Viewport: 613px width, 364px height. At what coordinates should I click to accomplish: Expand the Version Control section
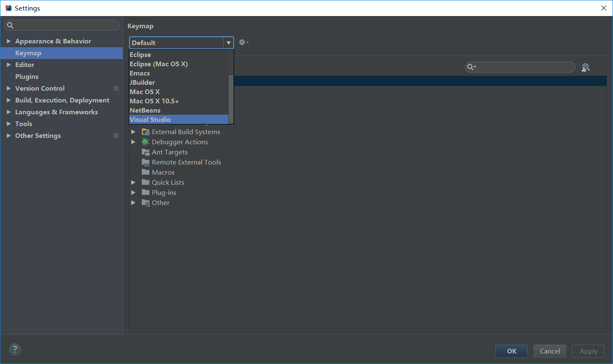coord(8,88)
